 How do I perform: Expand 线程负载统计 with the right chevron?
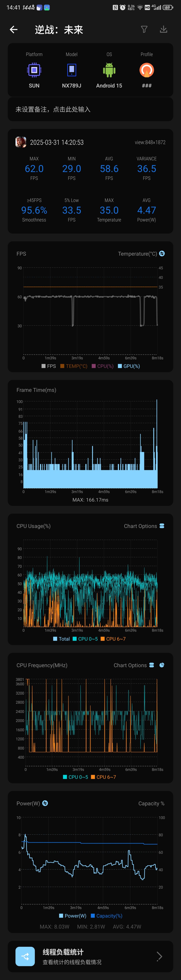160,956
